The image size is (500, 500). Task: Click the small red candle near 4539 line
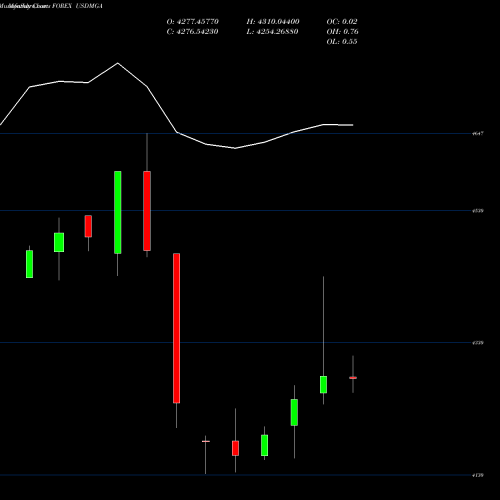[88, 226]
